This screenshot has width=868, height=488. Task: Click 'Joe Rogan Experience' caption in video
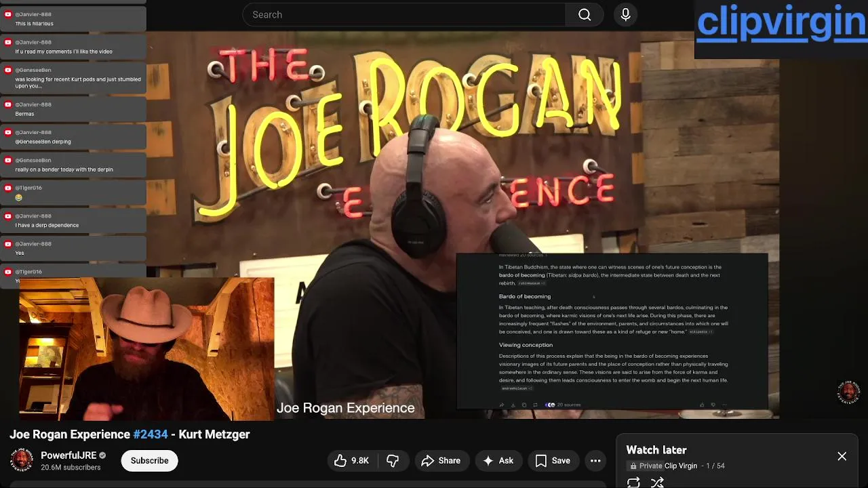coord(345,408)
